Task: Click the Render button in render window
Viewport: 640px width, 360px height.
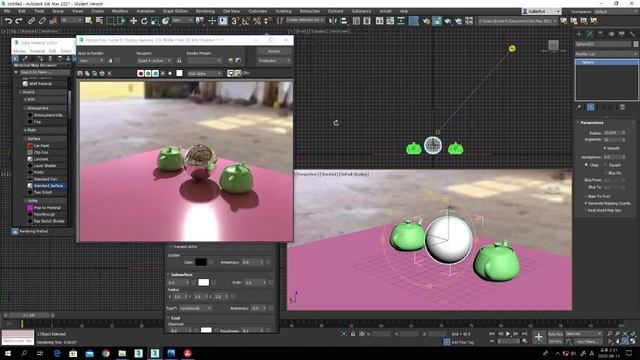Action: tap(274, 51)
